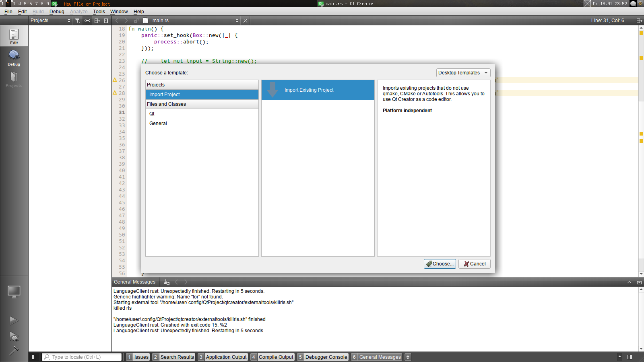Click the progress details arrow in status bar
Viewport: 644px width, 362px height.
620,357
